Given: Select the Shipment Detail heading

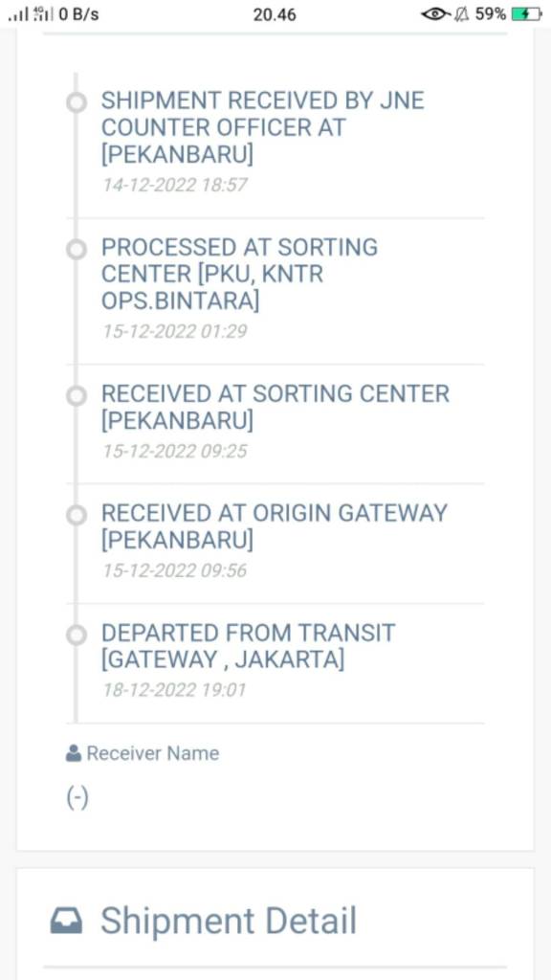Looking at the screenshot, I should pyautogui.click(x=228, y=921).
